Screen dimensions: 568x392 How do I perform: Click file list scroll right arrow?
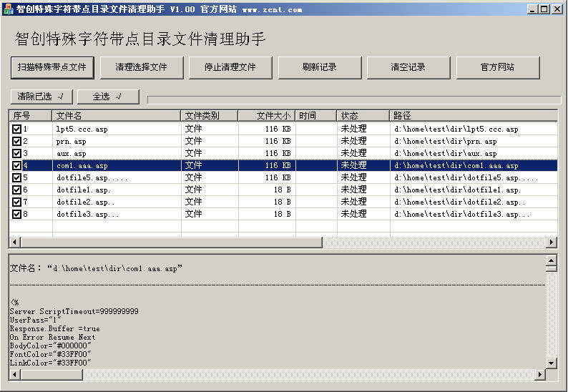552,242
